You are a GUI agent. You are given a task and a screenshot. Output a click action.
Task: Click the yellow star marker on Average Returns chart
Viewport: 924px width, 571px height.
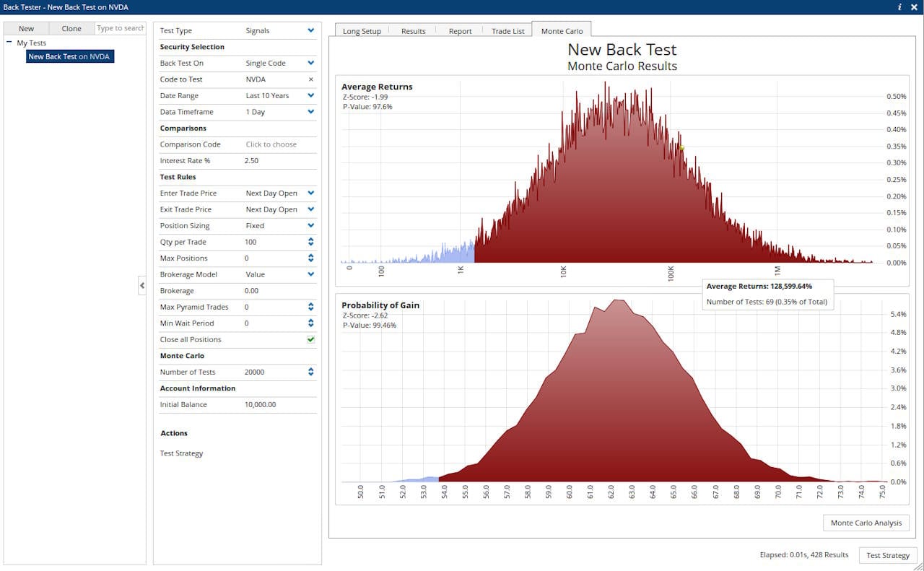[x=681, y=148]
